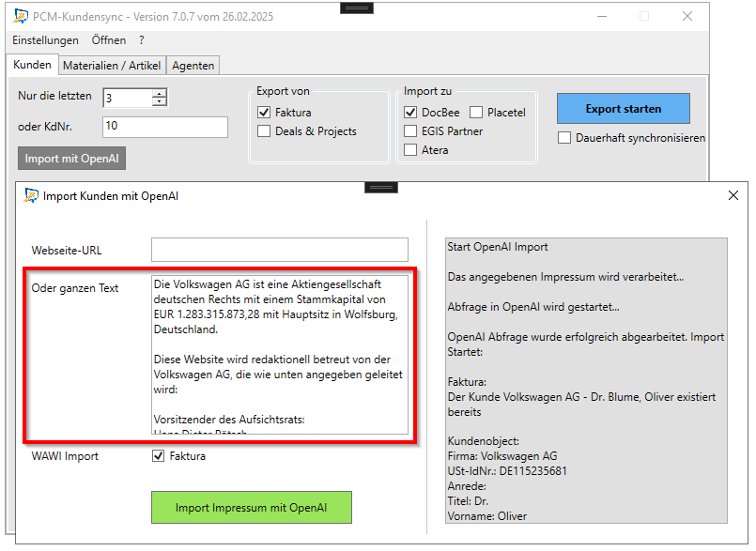Click the oder KdNr. input field

(165, 127)
